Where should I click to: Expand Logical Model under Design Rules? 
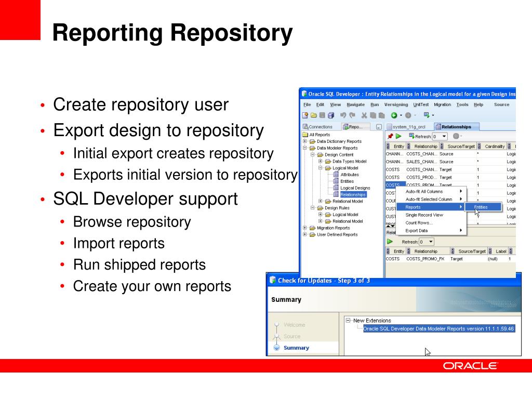(320, 215)
